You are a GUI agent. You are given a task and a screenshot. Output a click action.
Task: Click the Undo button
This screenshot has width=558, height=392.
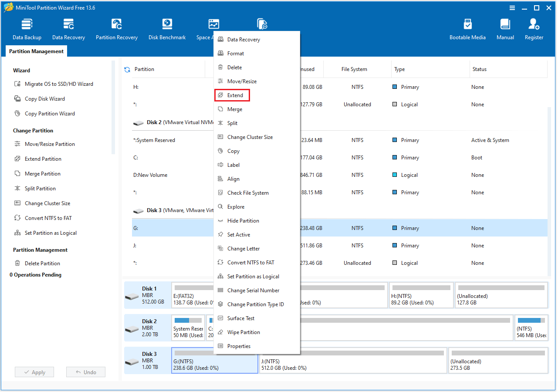[x=85, y=372]
